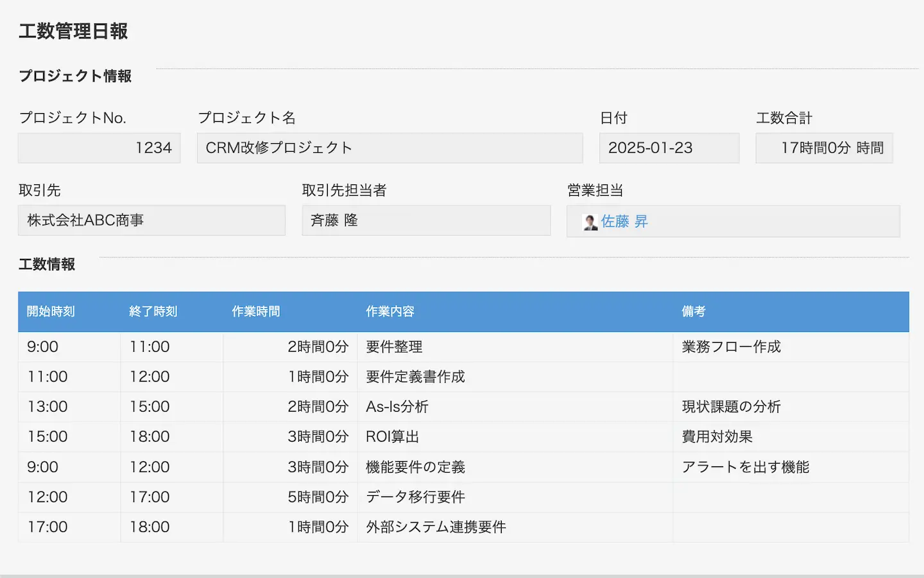
Task: Click the 斉藤 隆 contact person field
Action: coord(426,220)
